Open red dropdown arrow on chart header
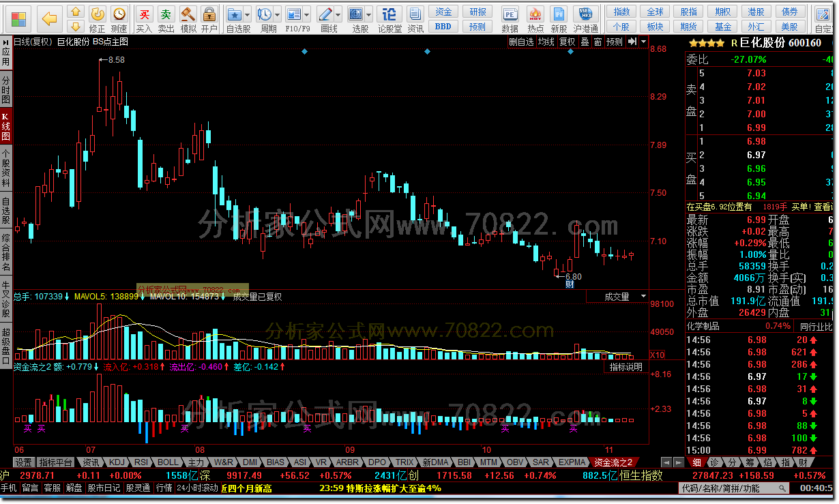Screen dimensions: 839x504 click(643, 42)
